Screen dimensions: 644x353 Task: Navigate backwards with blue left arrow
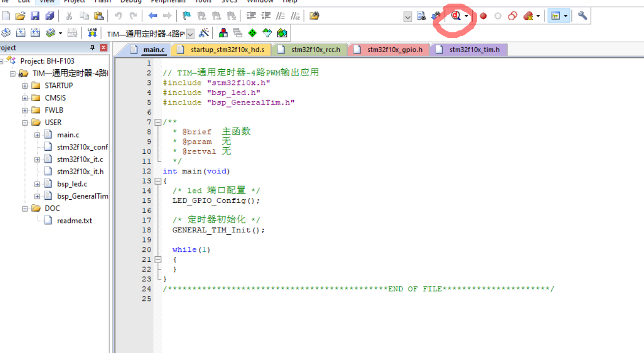click(153, 16)
